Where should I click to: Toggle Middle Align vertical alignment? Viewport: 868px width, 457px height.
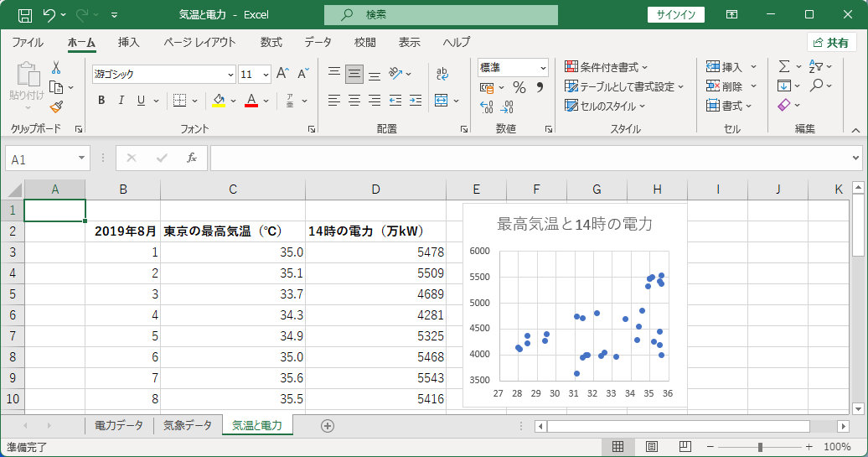click(x=354, y=74)
